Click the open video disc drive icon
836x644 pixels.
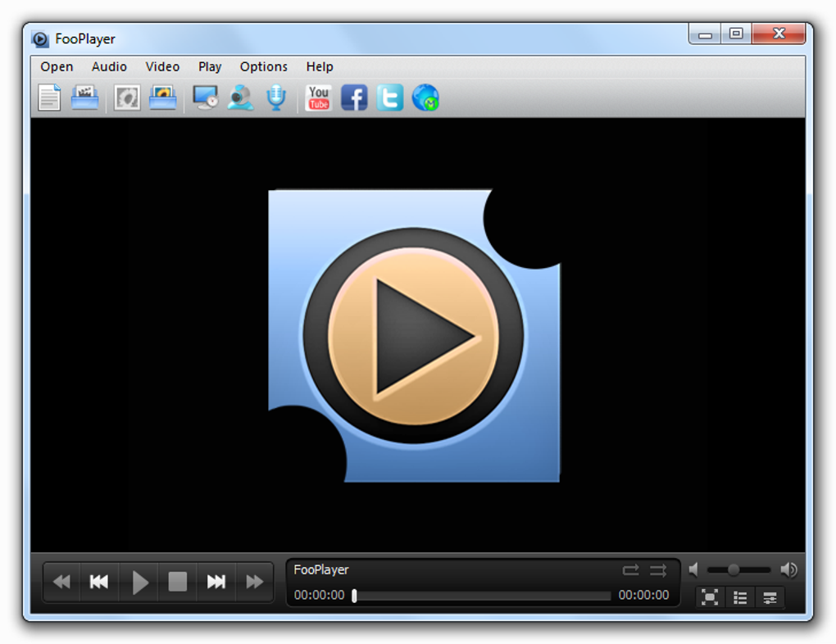pyautogui.click(x=84, y=98)
